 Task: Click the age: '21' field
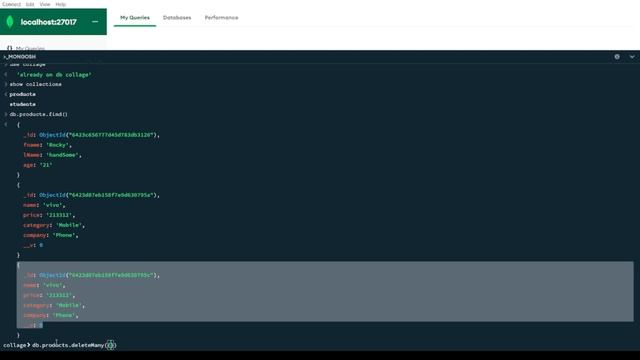tap(38, 165)
